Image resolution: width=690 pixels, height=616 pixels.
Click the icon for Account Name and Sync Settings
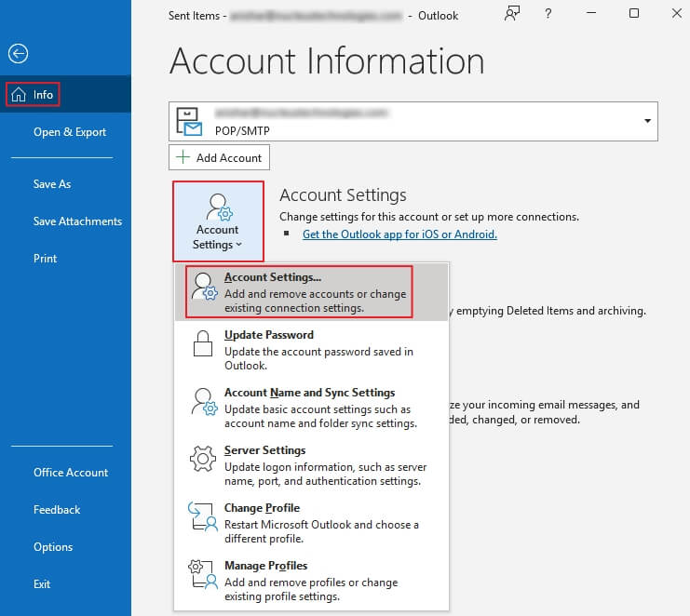[204, 401]
